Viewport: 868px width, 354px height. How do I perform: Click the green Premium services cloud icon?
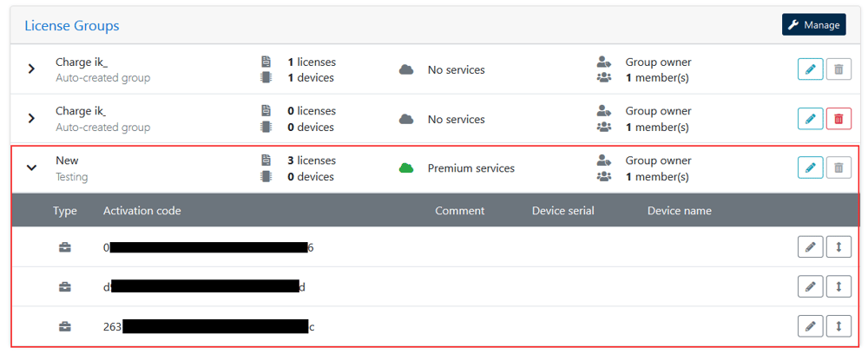click(406, 168)
